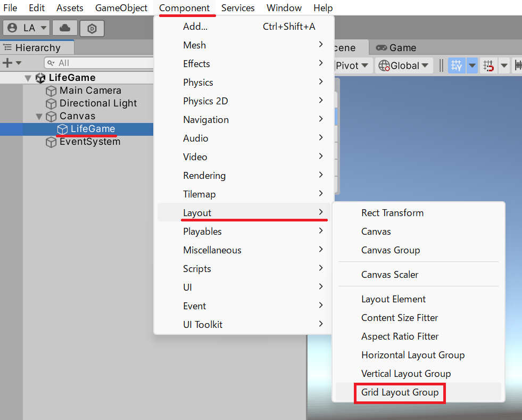This screenshot has width=522, height=420.
Task: Collapse the Canvas tree node
Action: point(39,117)
